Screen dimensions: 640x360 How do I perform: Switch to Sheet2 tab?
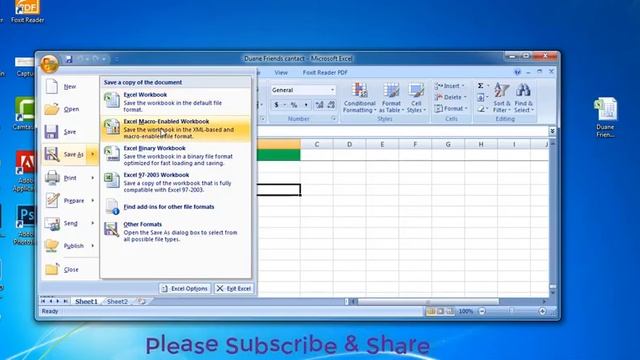(x=117, y=301)
